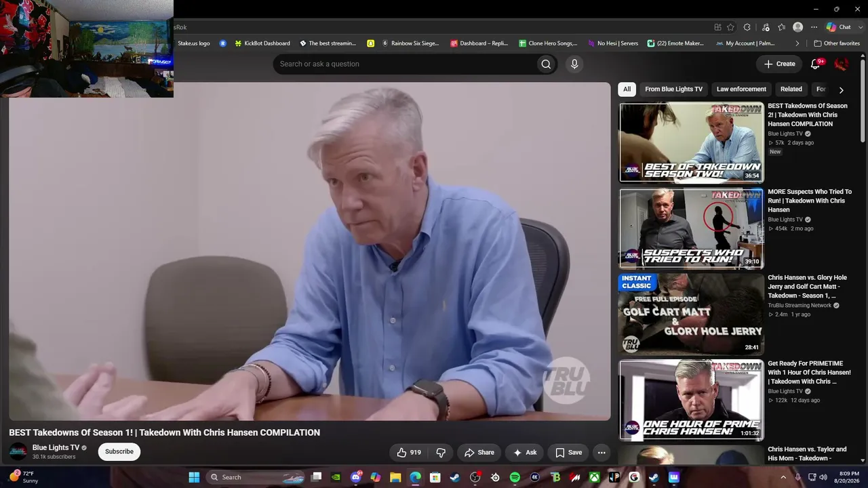Open Emote Maker bookmark

tap(675, 43)
